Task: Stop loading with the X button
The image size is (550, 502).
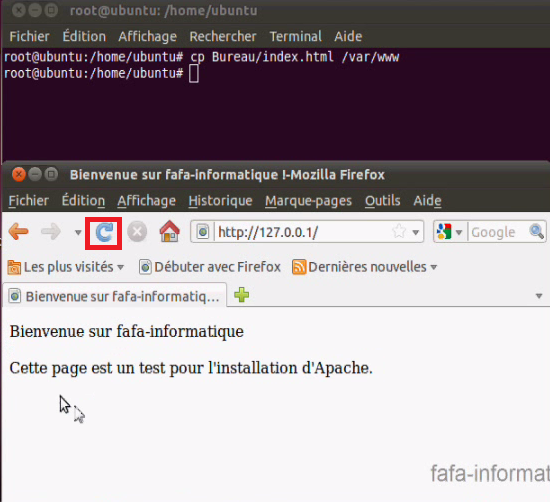Action: pyautogui.click(x=137, y=232)
